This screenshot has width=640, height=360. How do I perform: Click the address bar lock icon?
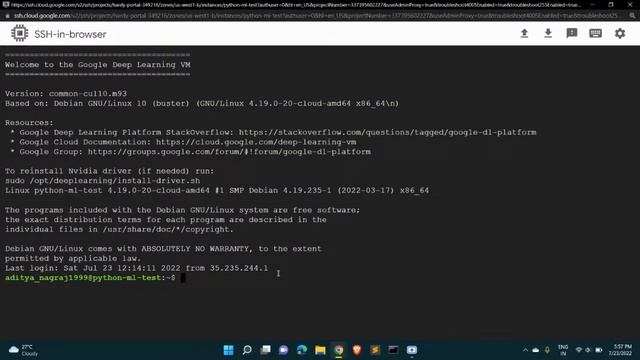(7, 16)
